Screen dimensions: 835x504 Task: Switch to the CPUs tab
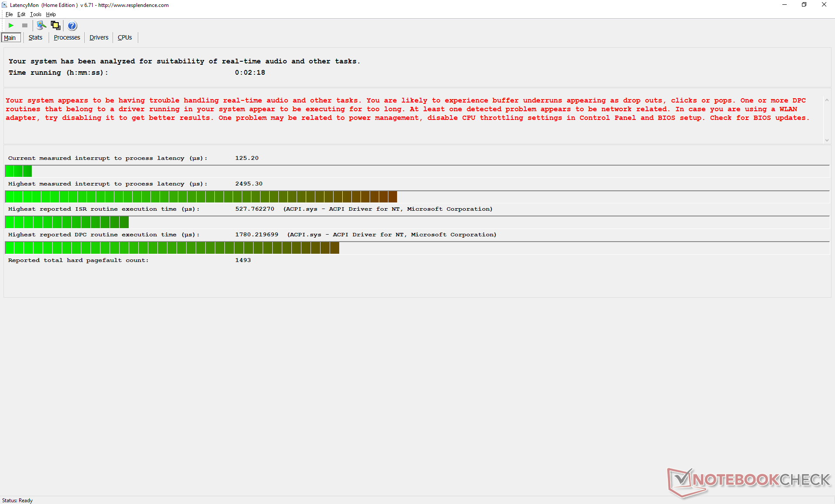click(x=125, y=37)
